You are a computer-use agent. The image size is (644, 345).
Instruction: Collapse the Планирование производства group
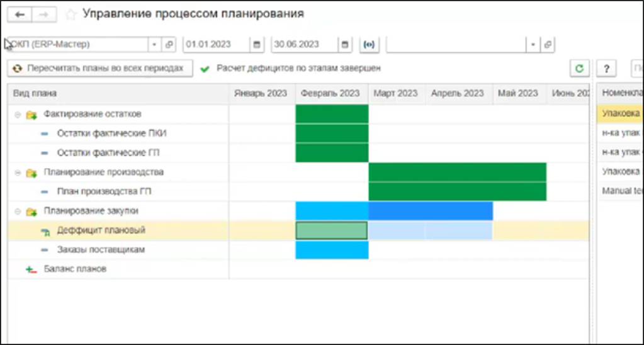[x=17, y=172]
